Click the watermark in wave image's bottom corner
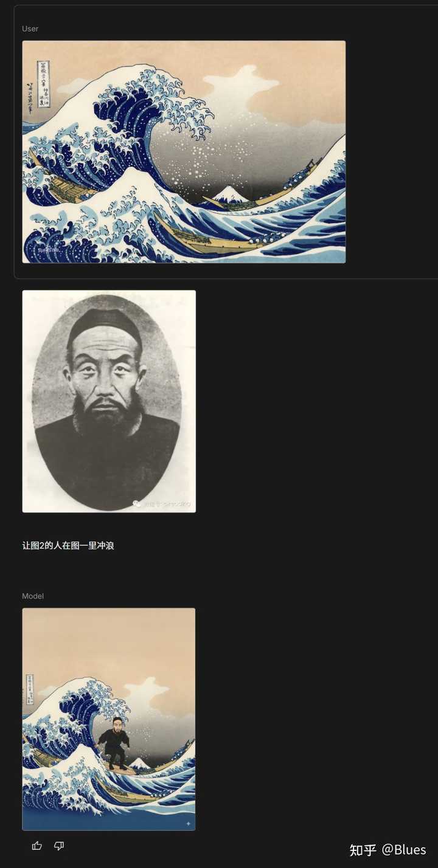 tap(49, 250)
